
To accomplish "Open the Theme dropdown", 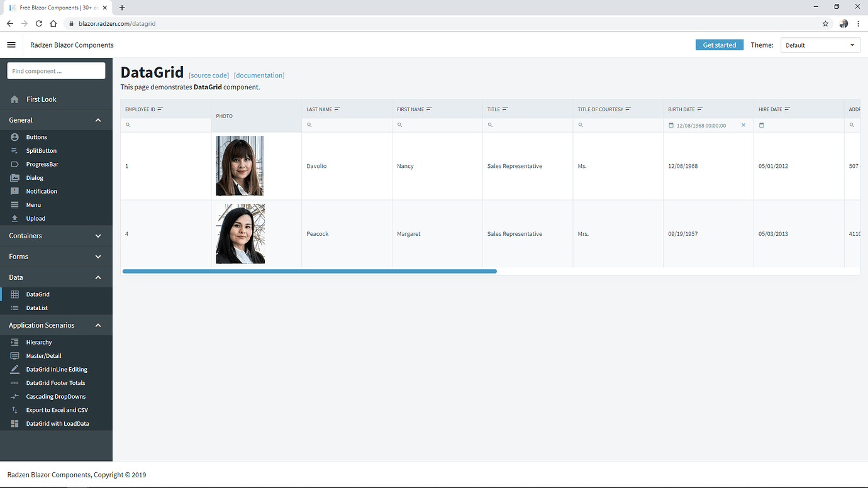I will pos(820,45).
